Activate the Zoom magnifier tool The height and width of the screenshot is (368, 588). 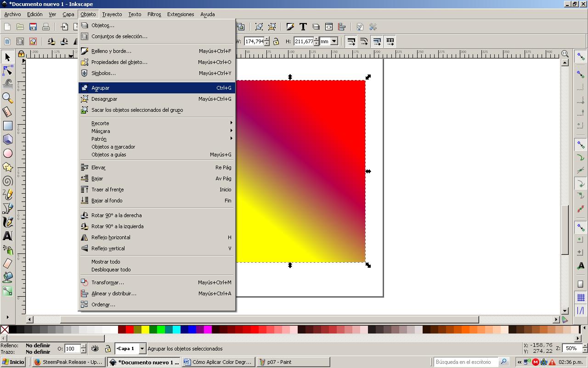click(x=7, y=98)
